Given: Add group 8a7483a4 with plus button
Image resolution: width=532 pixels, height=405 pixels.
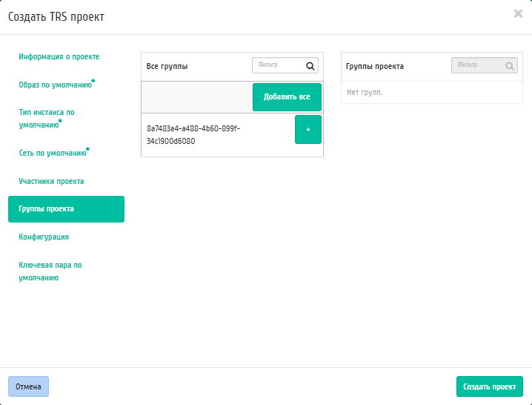Looking at the screenshot, I should click(x=308, y=130).
